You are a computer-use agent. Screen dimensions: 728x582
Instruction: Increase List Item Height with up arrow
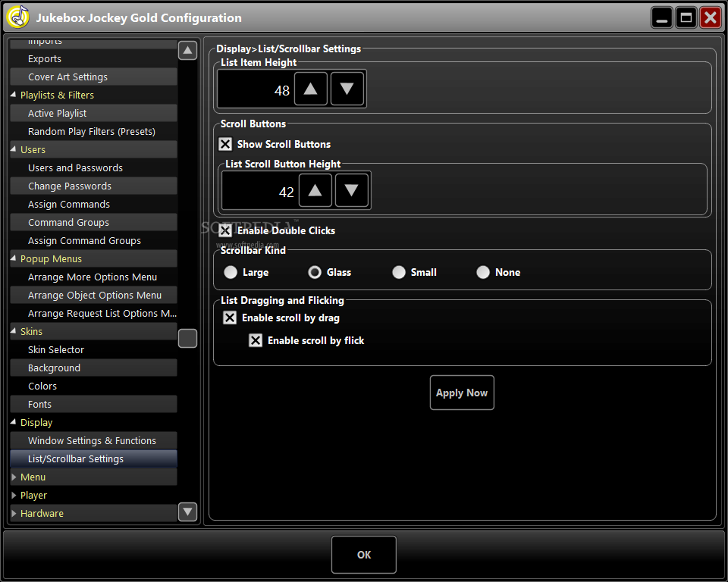point(311,89)
